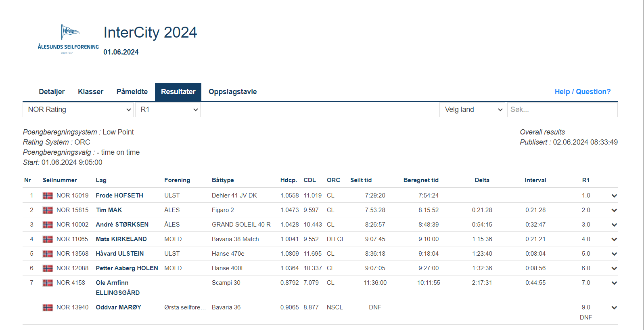The width and height of the screenshot is (644, 330).
Task: Expand the Oddvar Marøy DNF row
Action: click(614, 308)
